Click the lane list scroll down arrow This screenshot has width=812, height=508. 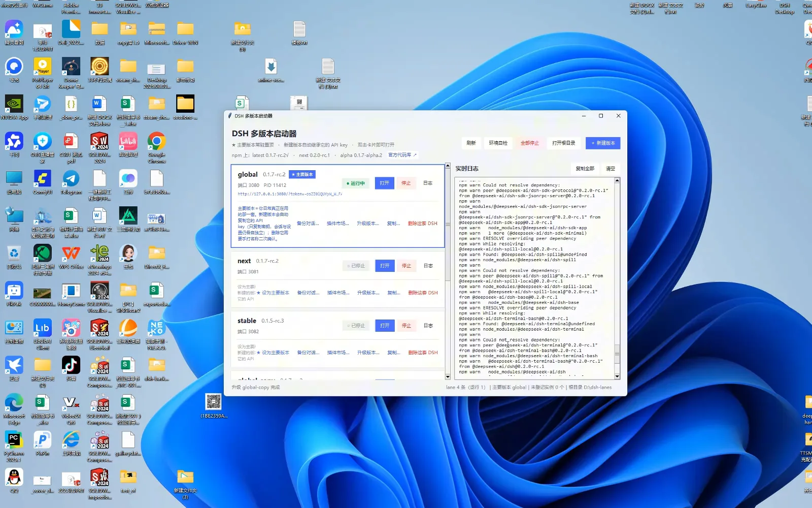click(448, 376)
